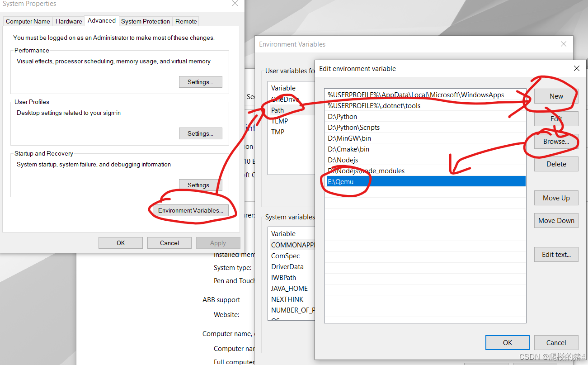Click the Move Up button
The width and height of the screenshot is (588, 365).
(x=556, y=198)
